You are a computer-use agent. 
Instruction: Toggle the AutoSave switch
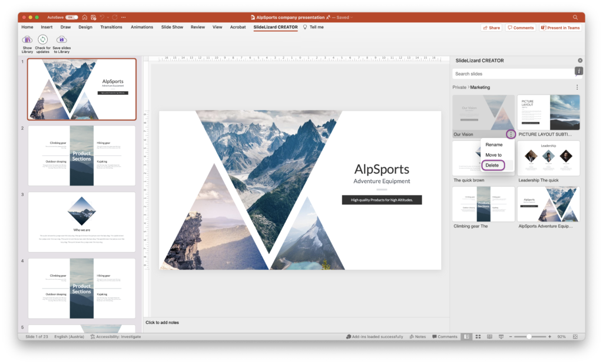71,17
